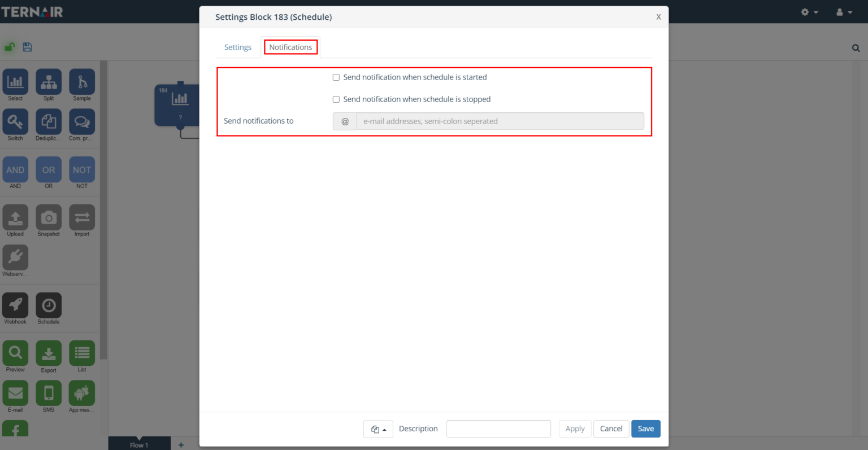Screen dimensions: 868x450
Task: Enable notification when schedule is started
Action: pyautogui.click(x=336, y=77)
